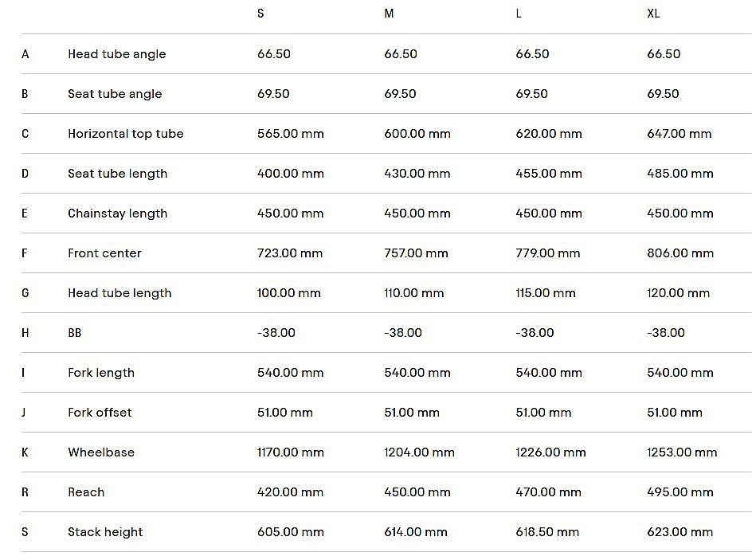Click the L size column header

point(519,14)
